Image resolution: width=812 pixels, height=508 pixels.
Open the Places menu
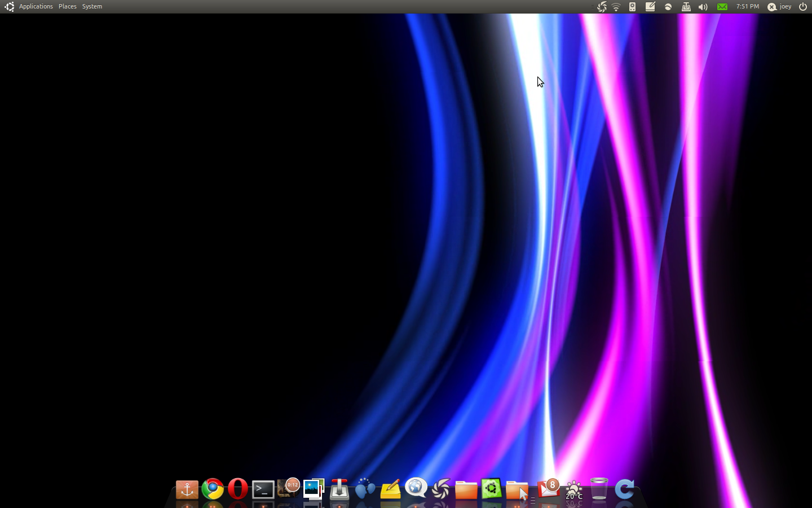click(x=68, y=7)
